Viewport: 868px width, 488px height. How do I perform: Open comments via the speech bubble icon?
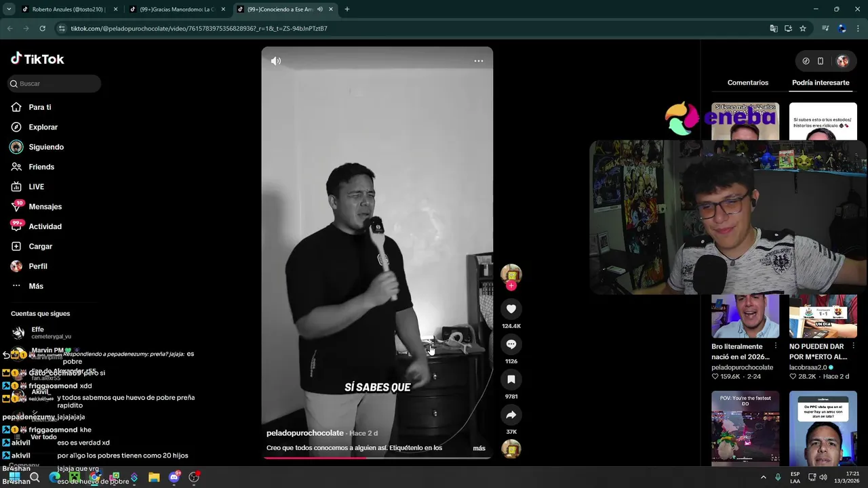point(511,344)
